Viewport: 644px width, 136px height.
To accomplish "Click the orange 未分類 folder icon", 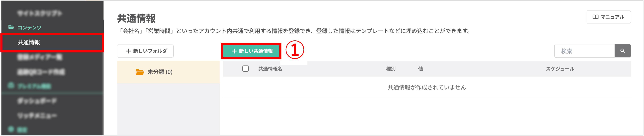I will click(139, 72).
